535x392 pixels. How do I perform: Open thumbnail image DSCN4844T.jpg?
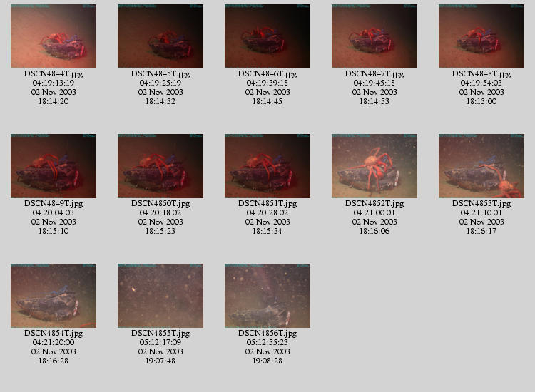pyautogui.click(x=53, y=36)
